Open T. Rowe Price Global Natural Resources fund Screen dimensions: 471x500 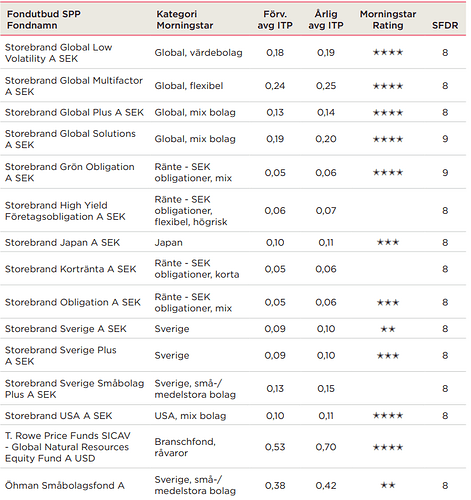coord(68,447)
